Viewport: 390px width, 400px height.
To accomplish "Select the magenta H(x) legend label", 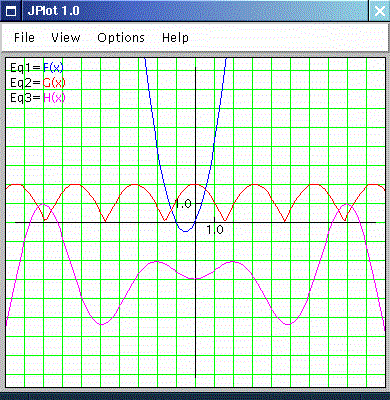I will [x=54, y=98].
